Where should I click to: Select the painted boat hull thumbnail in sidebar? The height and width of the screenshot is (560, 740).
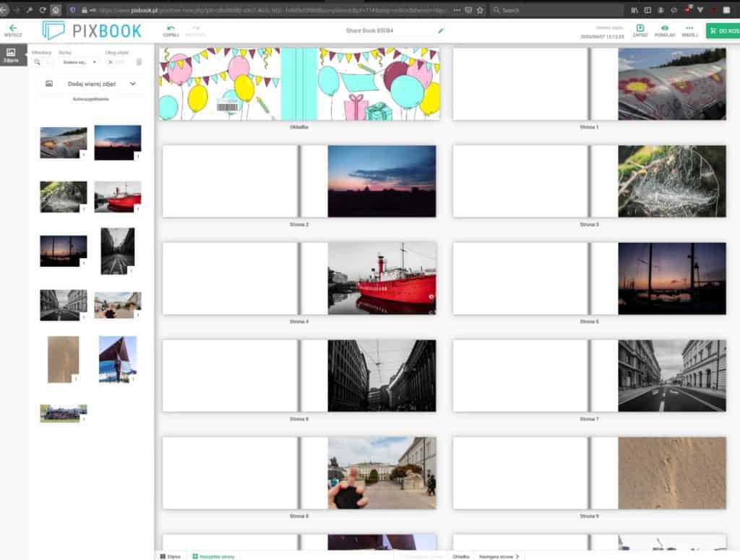coord(64,142)
